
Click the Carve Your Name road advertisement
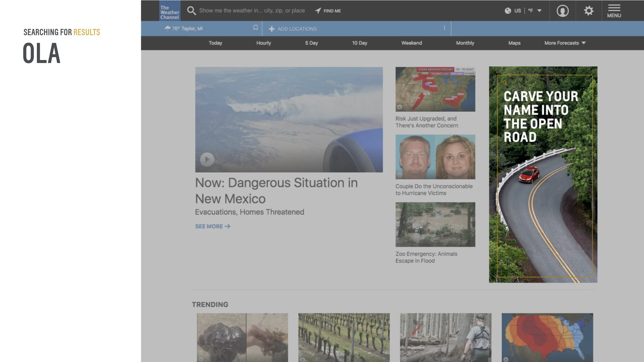point(543,174)
